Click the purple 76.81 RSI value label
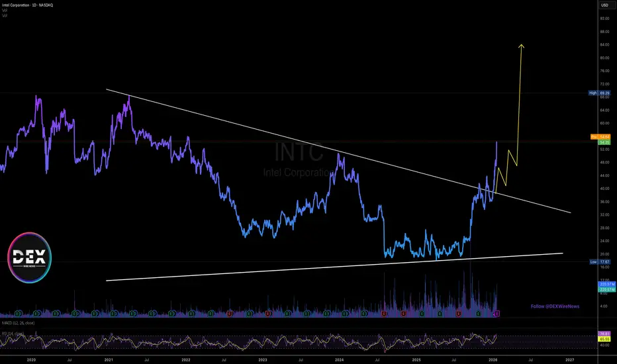Viewport: 617px width, 364px height. [x=604, y=334]
